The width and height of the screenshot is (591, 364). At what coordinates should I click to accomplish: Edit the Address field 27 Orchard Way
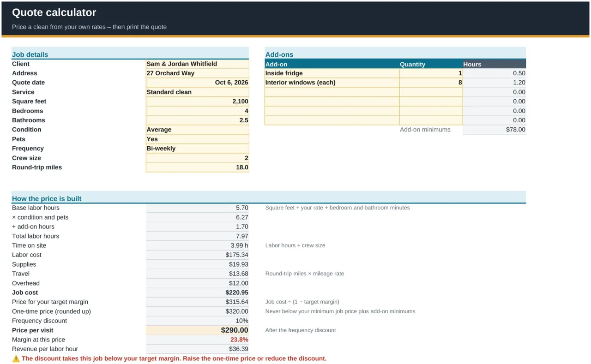coord(197,73)
